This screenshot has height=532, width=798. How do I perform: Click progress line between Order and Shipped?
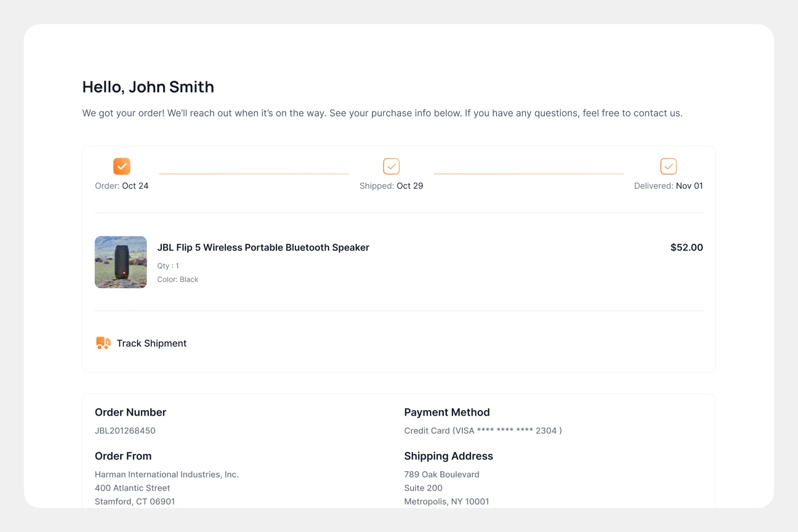click(254, 174)
